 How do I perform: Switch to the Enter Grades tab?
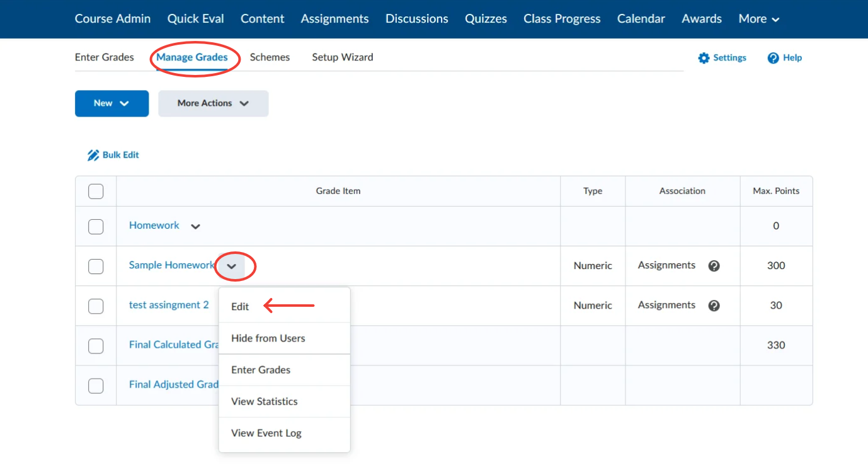coord(104,57)
